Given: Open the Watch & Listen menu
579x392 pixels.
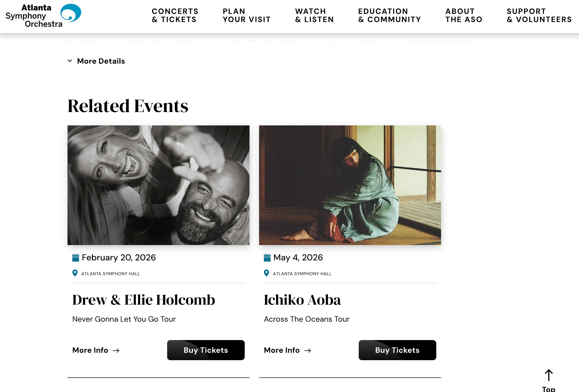Looking at the screenshot, I should 314,16.
